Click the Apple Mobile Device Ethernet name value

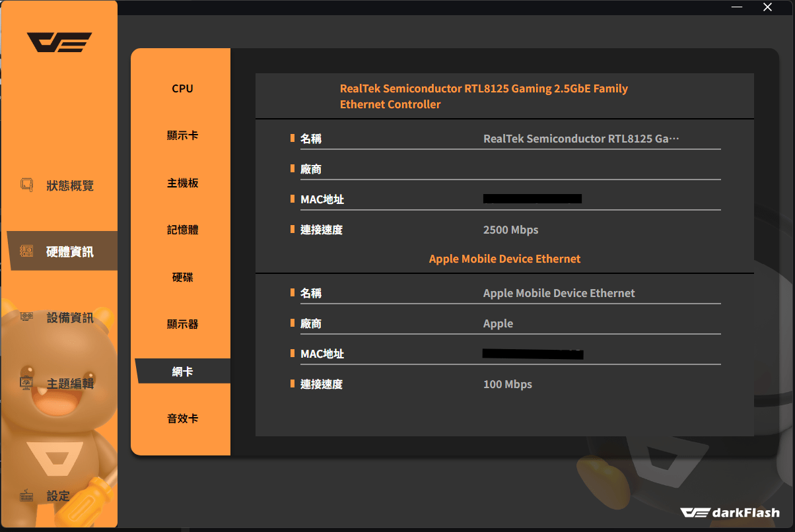(559, 293)
